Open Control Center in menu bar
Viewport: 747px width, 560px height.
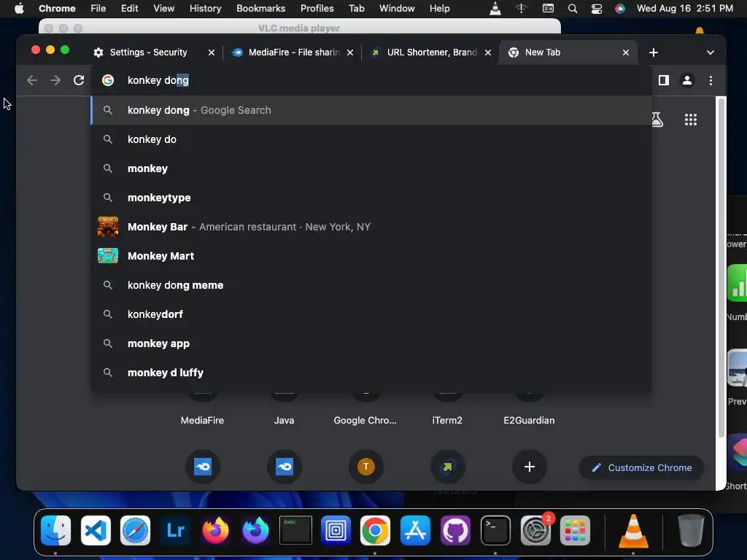[x=597, y=9]
